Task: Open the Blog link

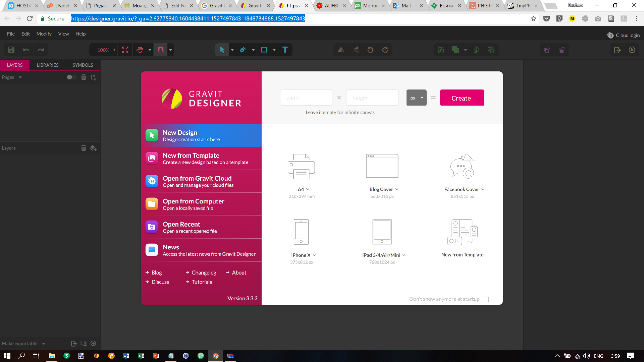Action: click(x=157, y=273)
